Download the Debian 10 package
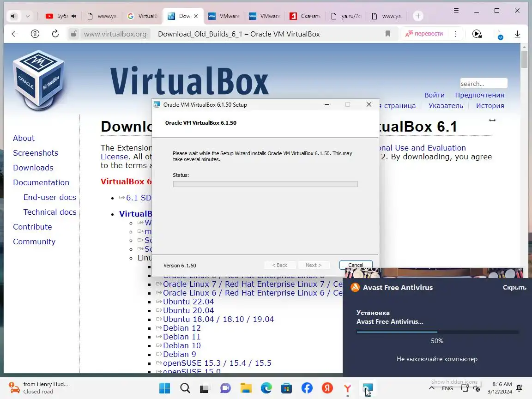 [182, 346]
